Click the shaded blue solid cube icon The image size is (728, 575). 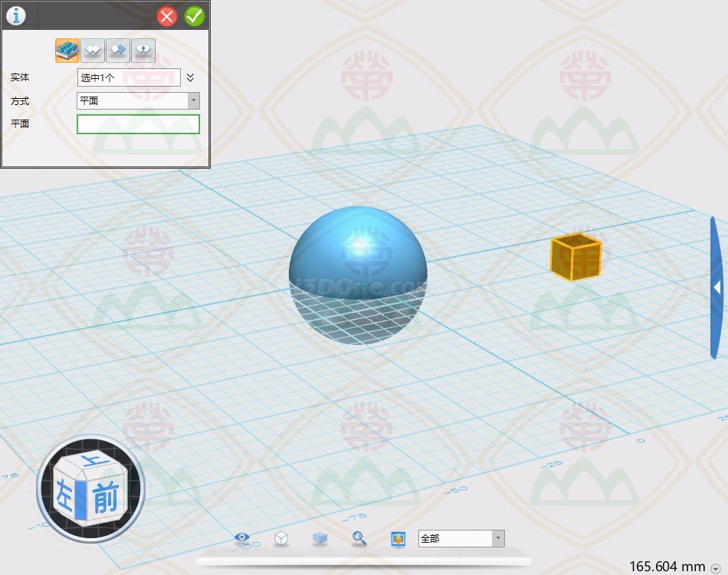point(320,538)
